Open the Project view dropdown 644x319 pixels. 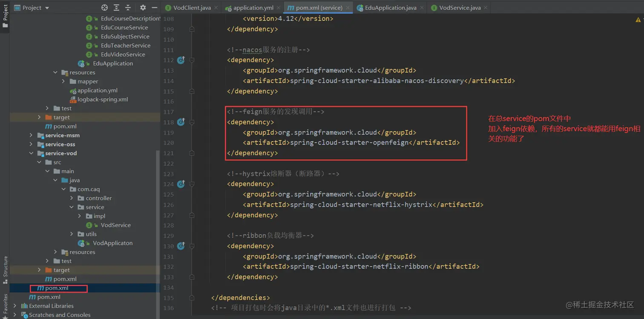[x=32, y=8]
